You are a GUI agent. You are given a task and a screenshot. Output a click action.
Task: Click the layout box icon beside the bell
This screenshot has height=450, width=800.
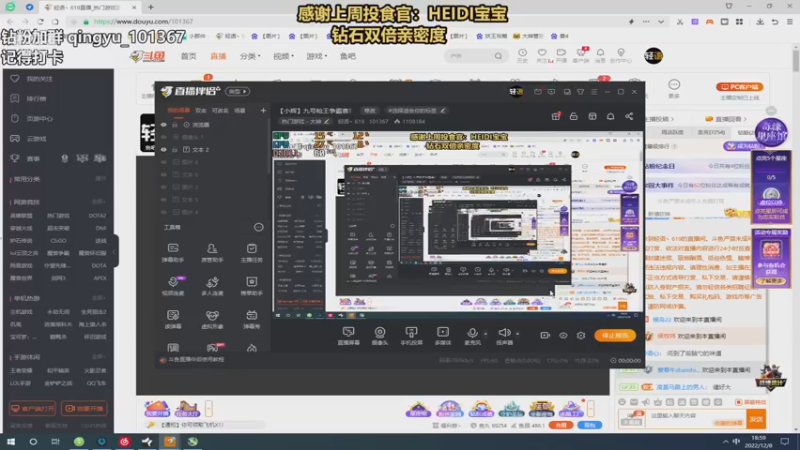592,116
